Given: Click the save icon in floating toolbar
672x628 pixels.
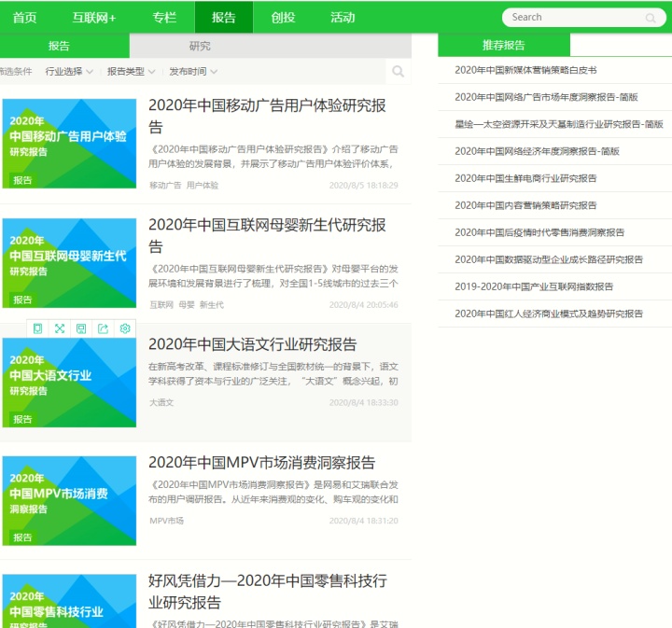Looking at the screenshot, I should [81, 328].
